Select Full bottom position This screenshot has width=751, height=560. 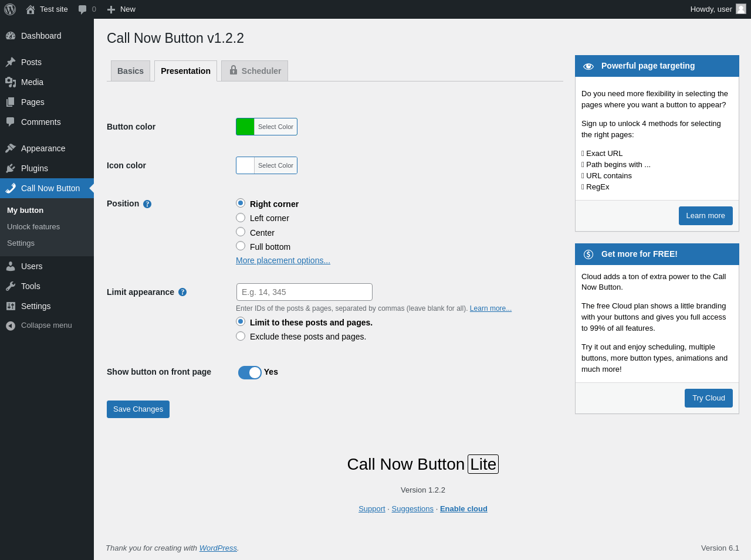click(x=241, y=246)
